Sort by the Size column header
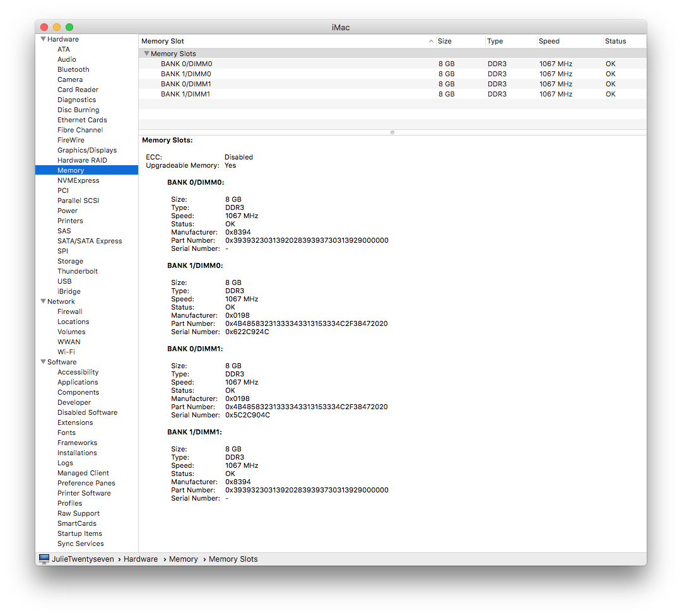 tap(460, 42)
